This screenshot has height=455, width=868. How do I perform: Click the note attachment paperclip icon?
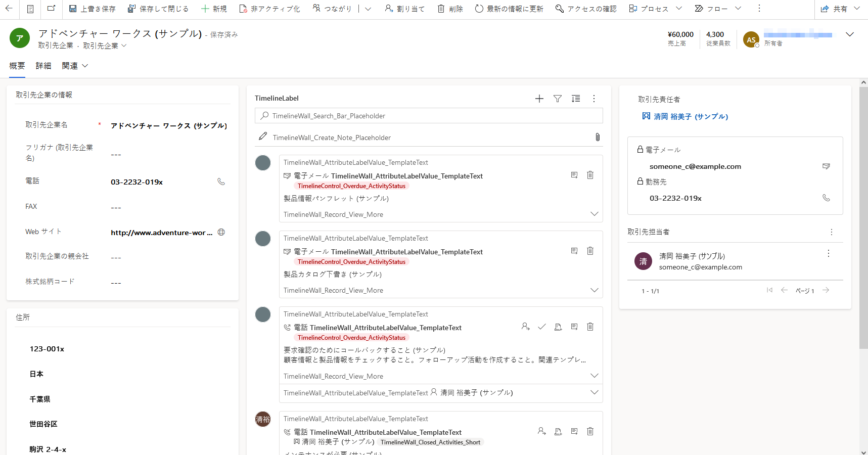click(x=598, y=137)
